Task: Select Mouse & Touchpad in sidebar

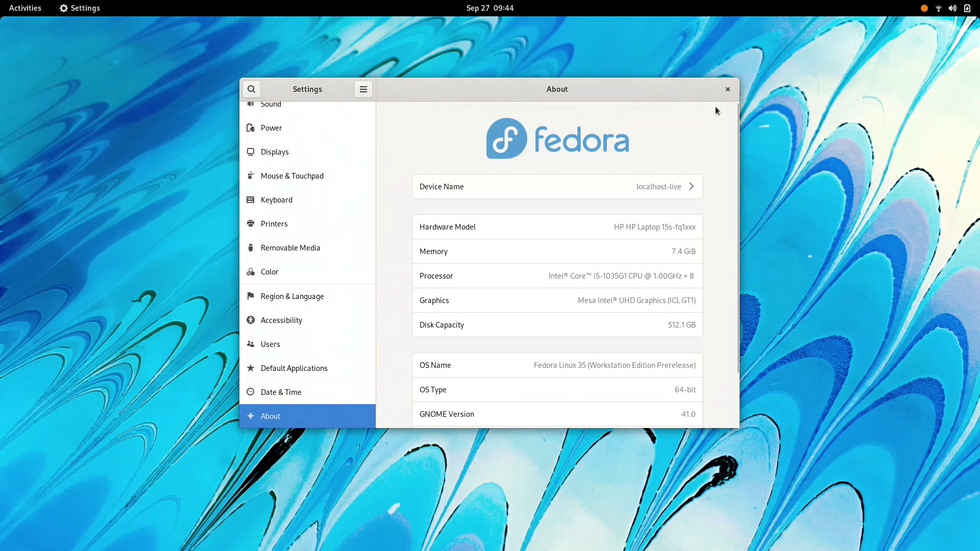Action: (x=307, y=176)
